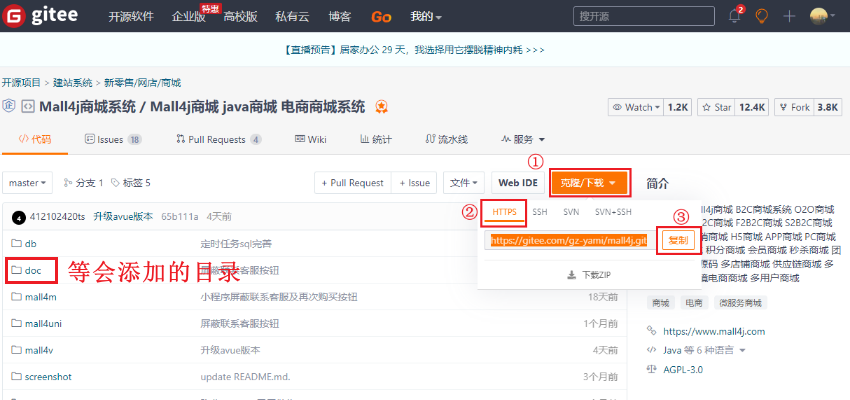The image size is (850, 400).
Task: Switch to the 代码 tab
Action: (35, 140)
